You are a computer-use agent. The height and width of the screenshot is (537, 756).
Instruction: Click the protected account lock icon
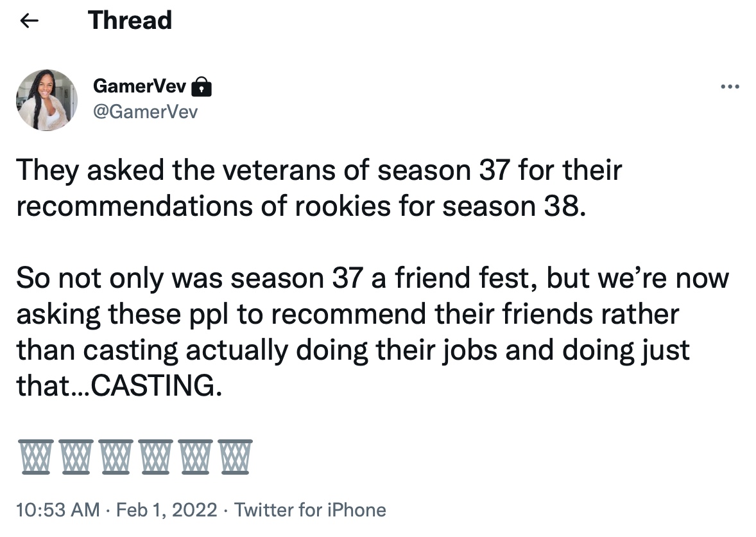click(x=203, y=85)
